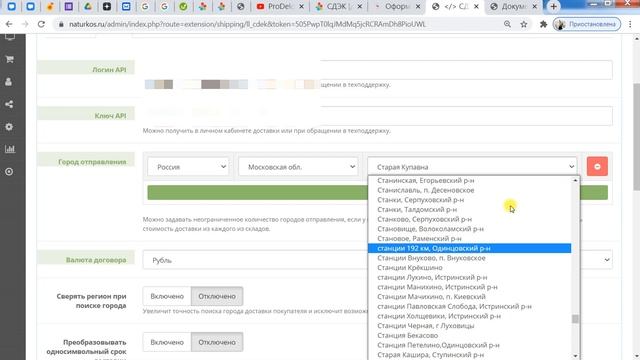Reload the page with the refresh icon
Image resolution: width=640 pixels, height=360 pixels.
click(41, 24)
